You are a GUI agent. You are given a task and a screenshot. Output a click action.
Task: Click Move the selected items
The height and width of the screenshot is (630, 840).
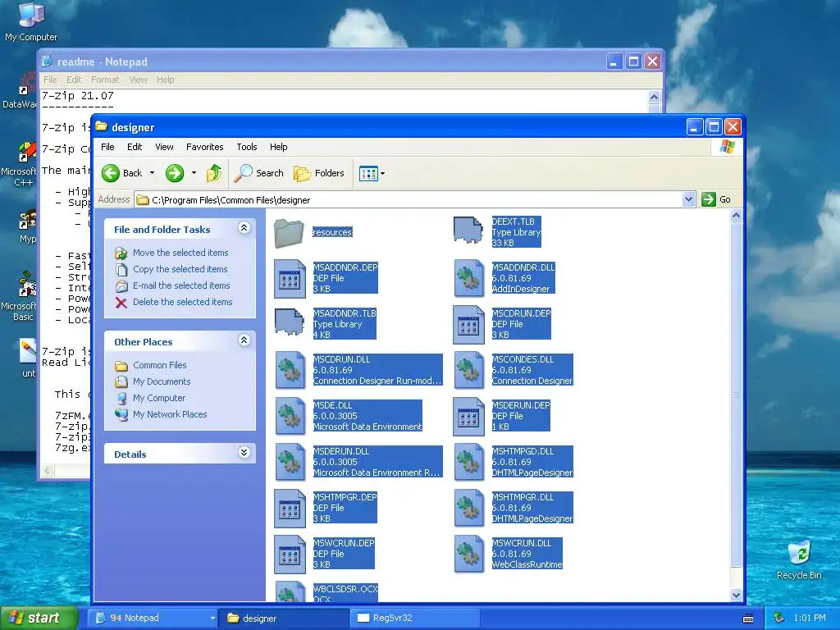[180, 253]
